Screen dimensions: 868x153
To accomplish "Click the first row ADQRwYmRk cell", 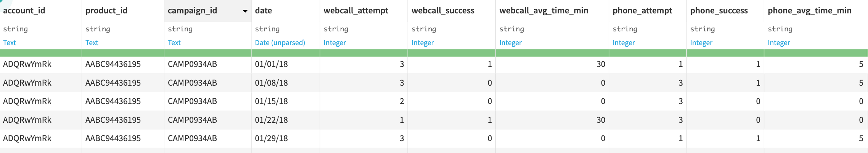I will pyautogui.click(x=27, y=64).
